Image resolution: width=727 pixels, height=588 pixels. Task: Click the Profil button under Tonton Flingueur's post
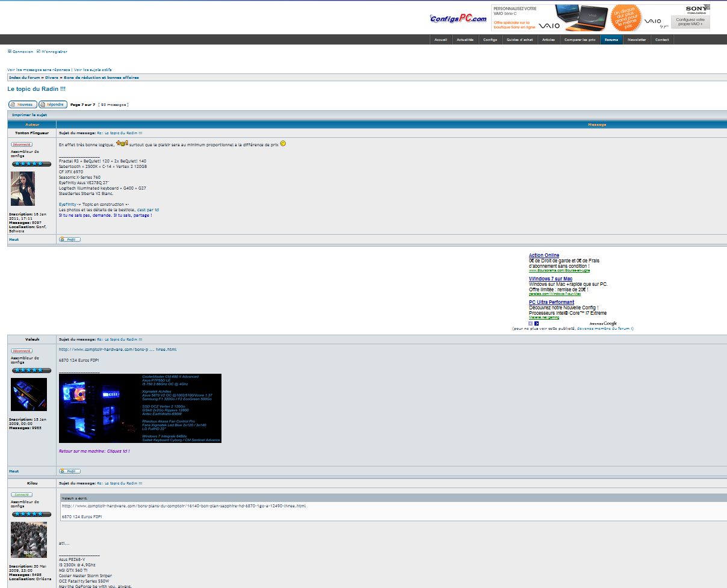70,240
